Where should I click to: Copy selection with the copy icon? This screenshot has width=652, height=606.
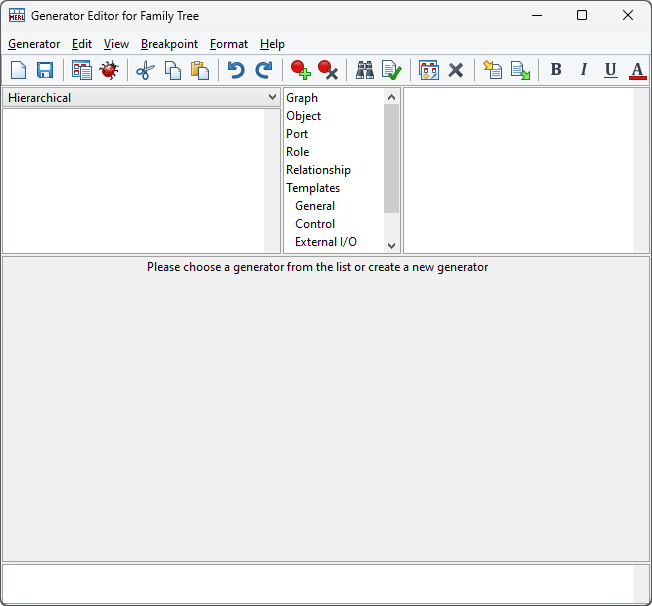[173, 70]
